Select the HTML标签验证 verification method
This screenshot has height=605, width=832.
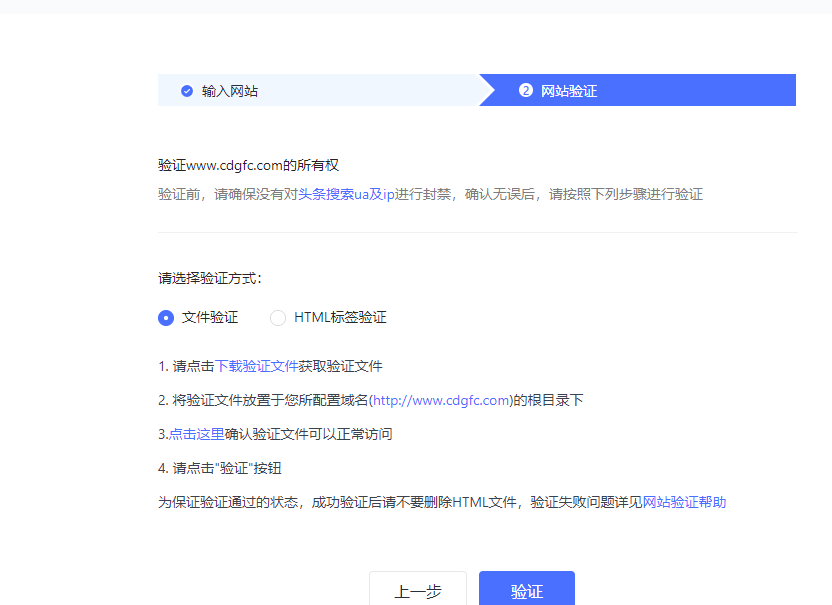coord(277,318)
